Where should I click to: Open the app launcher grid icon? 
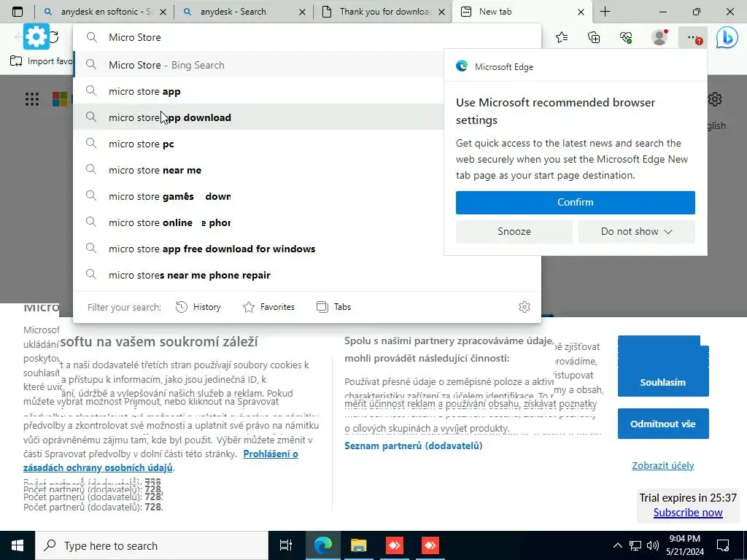(32, 99)
